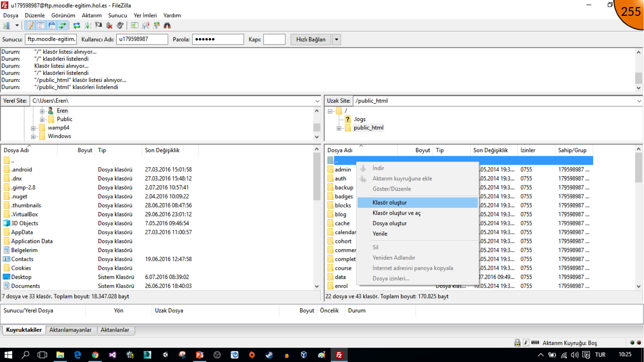Reconnect to last server icon

(x=120, y=25)
